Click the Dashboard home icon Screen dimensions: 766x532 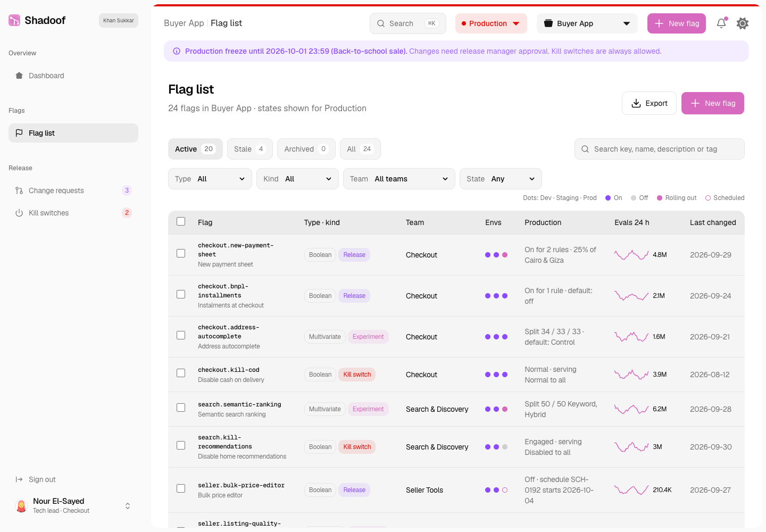(x=19, y=76)
